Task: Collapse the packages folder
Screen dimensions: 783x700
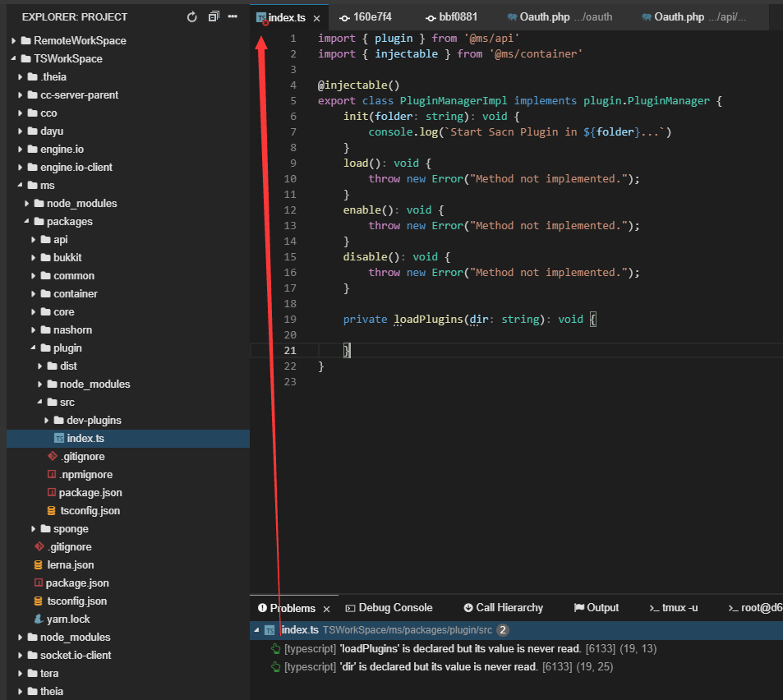Action: pyautogui.click(x=26, y=221)
